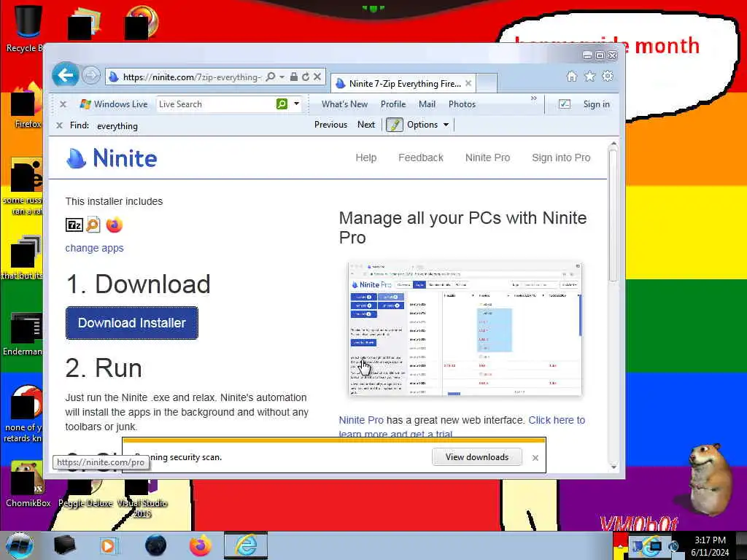Screen dimensions: 747x560
Task: Expand the Live Search options dropdown
Action: (296, 104)
